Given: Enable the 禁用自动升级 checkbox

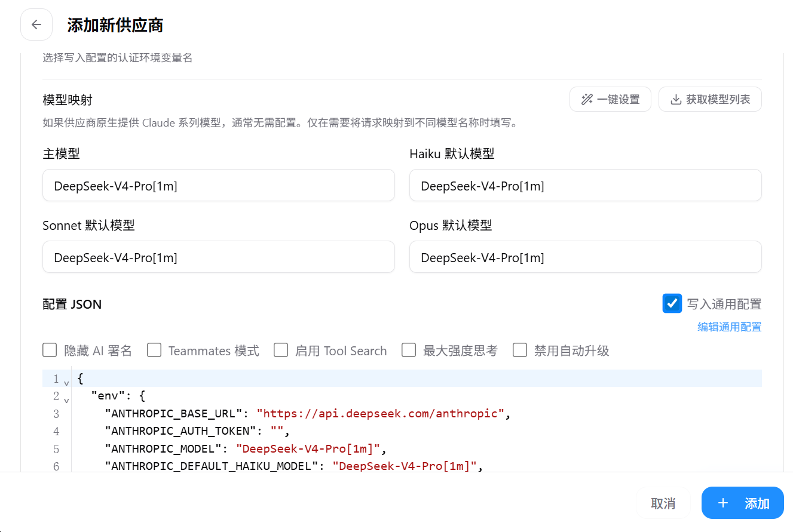Looking at the screenshot, I should click(x=520, y=350).
